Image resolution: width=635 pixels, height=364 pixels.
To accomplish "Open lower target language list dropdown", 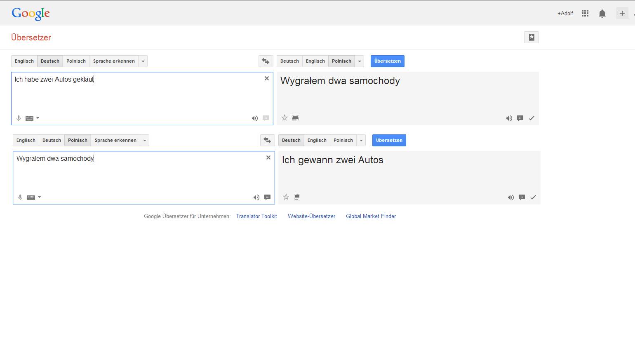I will [361, 140].
